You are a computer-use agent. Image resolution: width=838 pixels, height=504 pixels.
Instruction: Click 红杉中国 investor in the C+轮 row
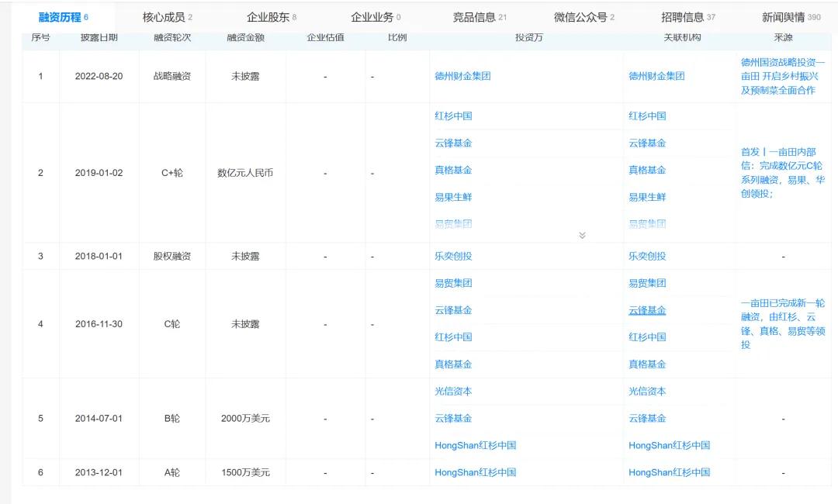pos(453,116)
